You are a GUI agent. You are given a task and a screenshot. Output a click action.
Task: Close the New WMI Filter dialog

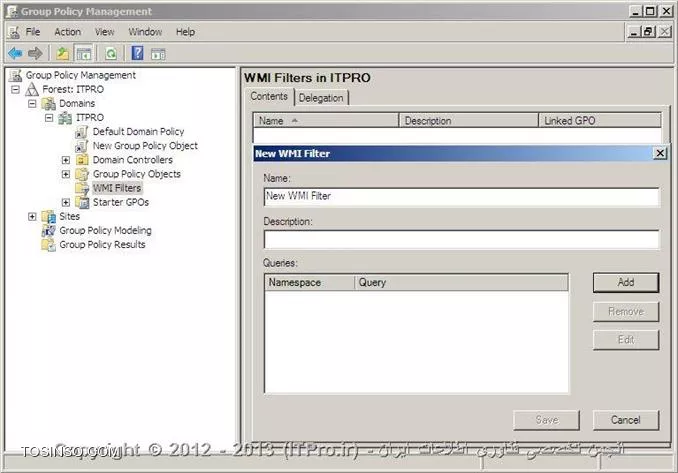tap(660, 153)
